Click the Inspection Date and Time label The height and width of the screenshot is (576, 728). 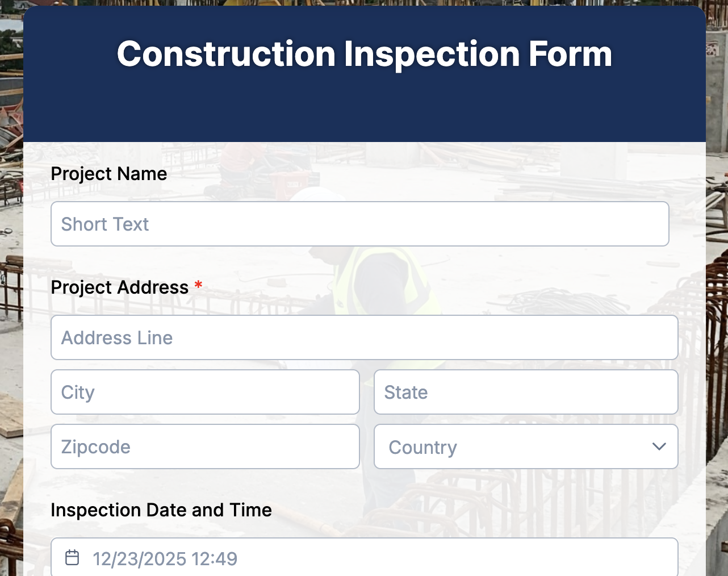tap(161, 510)
